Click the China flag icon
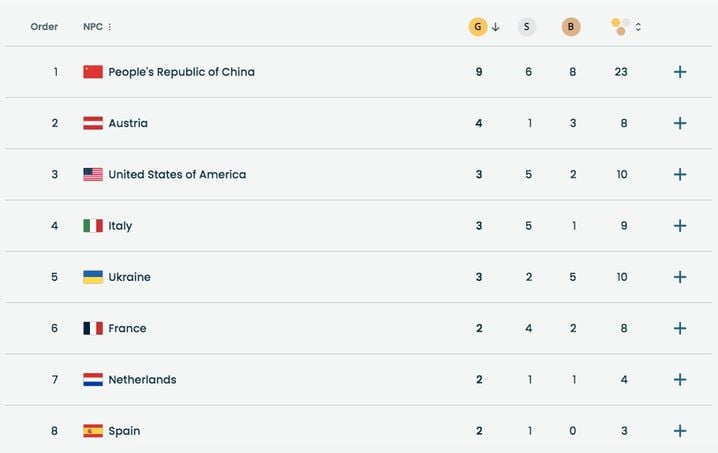The width and height of the screenshot is (718, 453). [93, 72]
